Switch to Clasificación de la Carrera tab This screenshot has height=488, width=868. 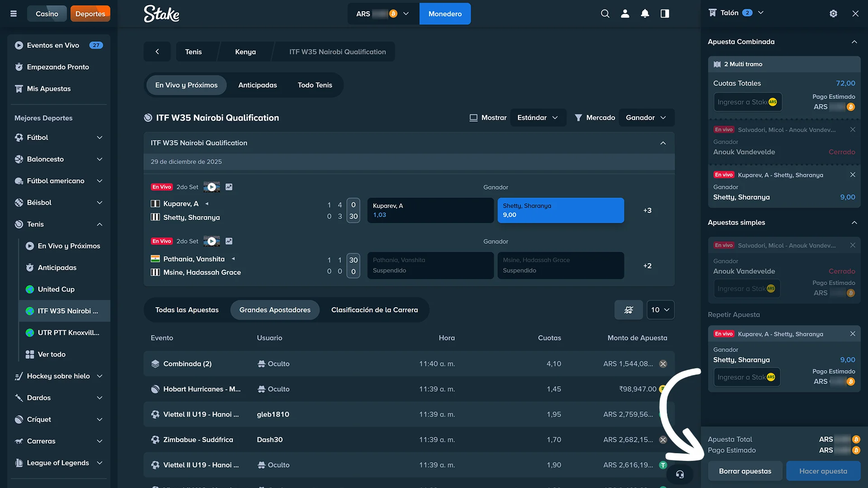pos(375,310)
